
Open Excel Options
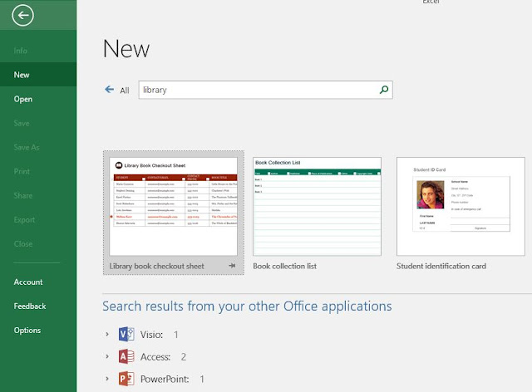38,331
